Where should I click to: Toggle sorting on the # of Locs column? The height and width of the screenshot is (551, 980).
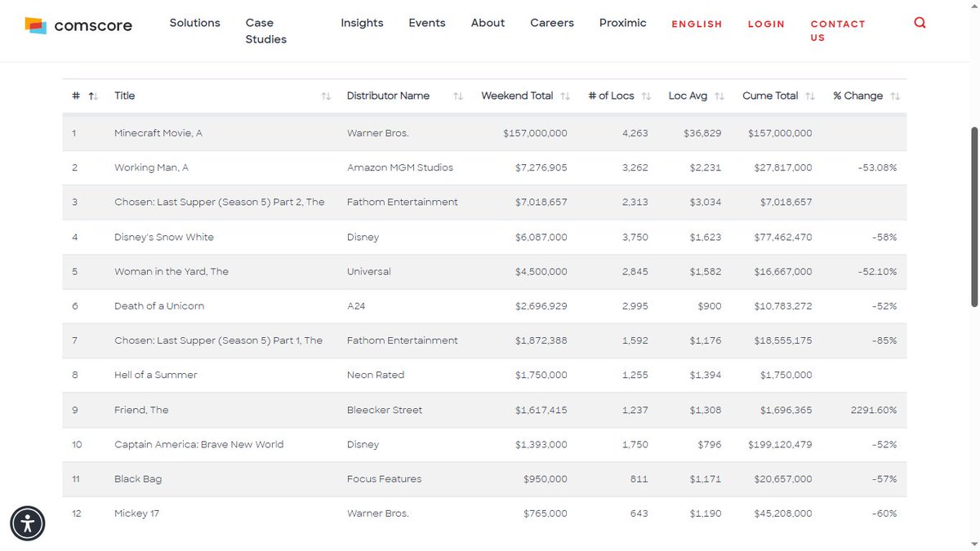644,96
